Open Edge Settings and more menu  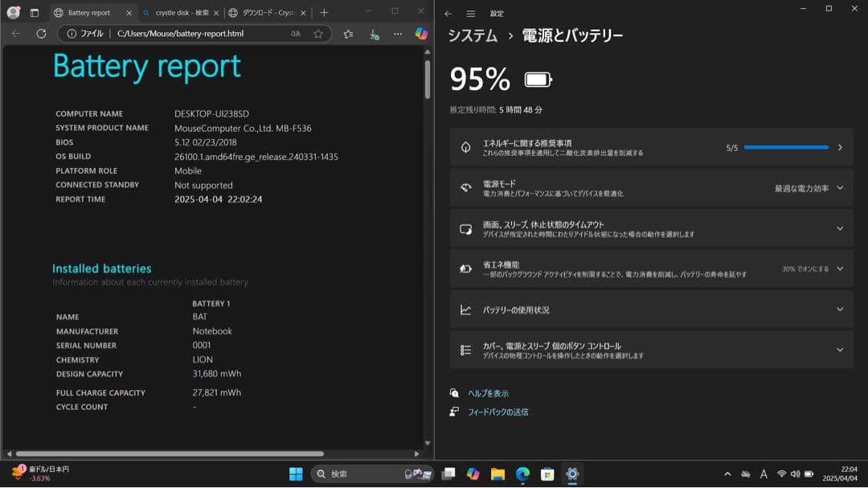396,34
